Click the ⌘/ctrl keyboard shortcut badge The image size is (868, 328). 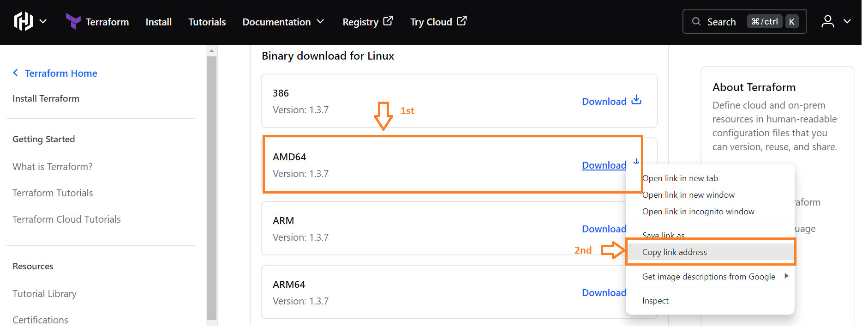pyautogui.click(x=765, y=21)
